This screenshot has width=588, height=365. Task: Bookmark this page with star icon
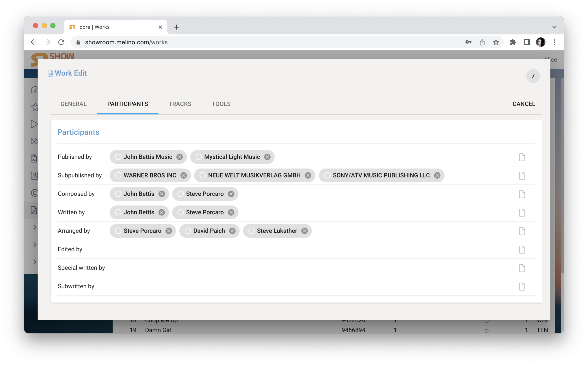click(496, 42)
